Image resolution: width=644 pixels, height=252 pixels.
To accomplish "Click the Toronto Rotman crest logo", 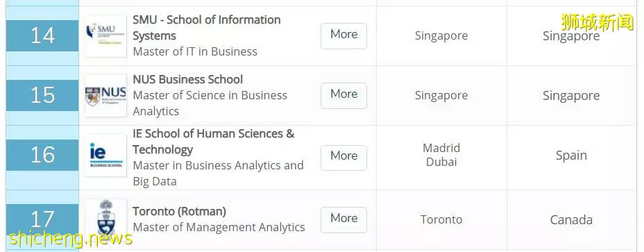I will [x=105, y=218].
